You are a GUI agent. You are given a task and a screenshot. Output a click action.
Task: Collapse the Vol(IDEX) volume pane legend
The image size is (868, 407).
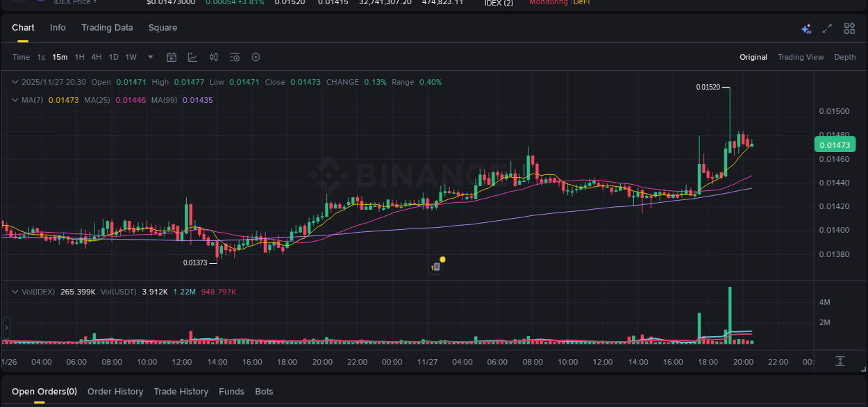point(14,292)
